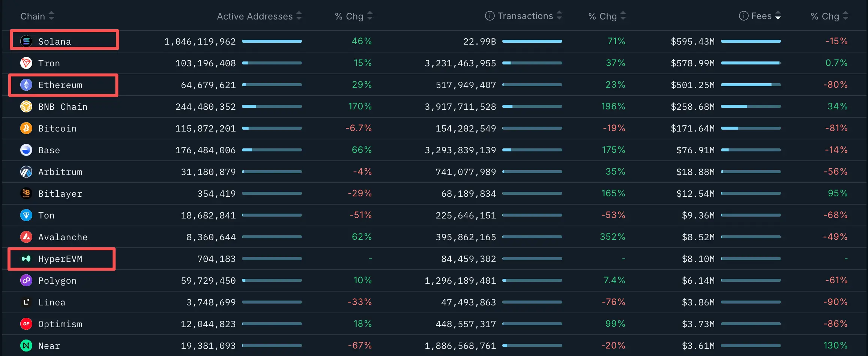Click Ethereum's fees progress bar
The image size is (868, 356).
[751, 85]
